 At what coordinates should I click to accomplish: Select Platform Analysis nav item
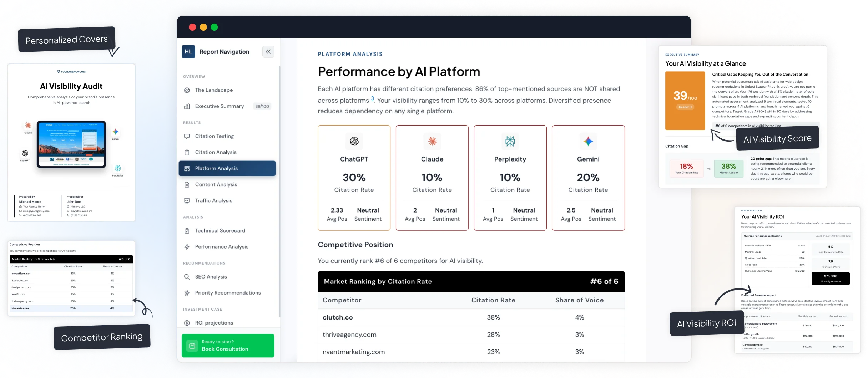click(227, 168)
